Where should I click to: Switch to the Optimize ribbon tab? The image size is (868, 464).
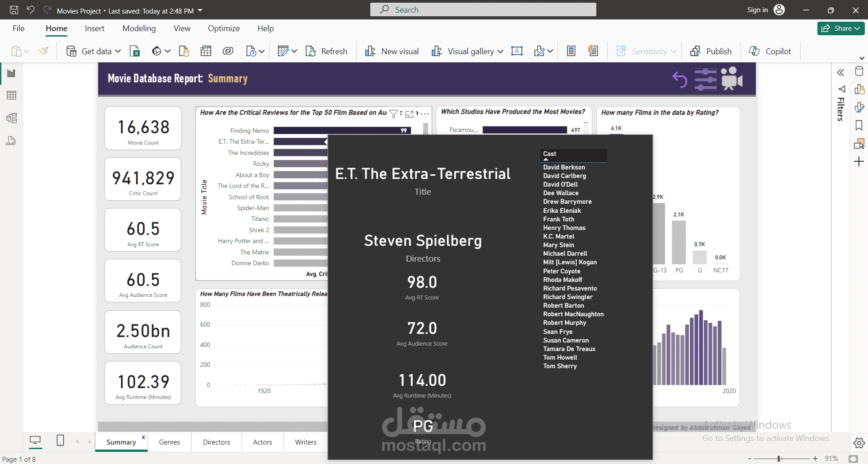pyautogui.click(x=224, y=28)
